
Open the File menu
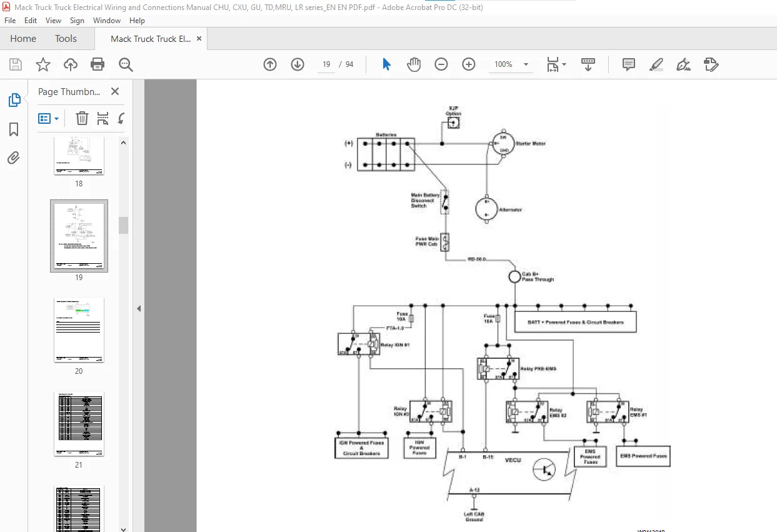(x=11, y=21)
